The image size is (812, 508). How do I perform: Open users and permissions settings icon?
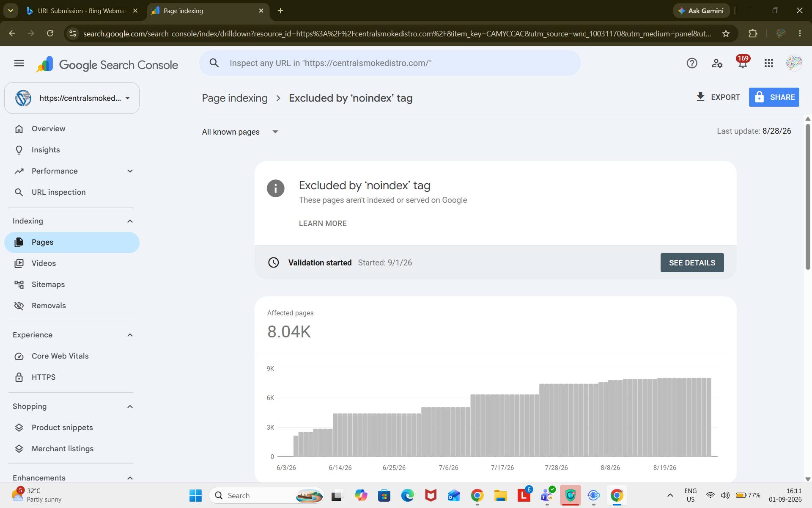(x=717, y=63)
